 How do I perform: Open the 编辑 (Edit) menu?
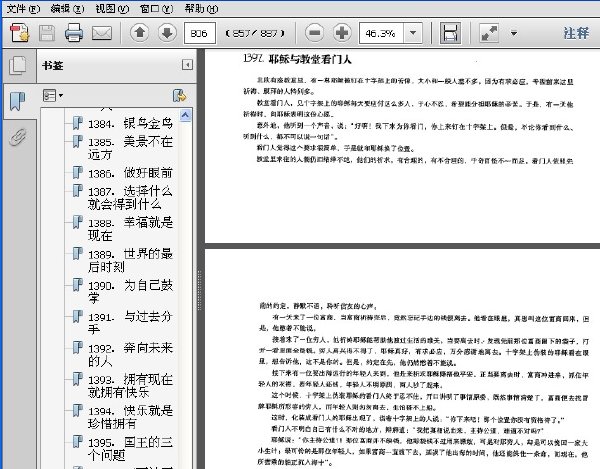67,8
